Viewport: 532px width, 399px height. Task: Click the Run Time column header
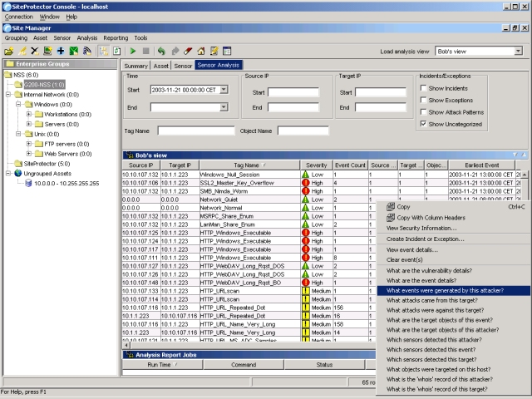coord(163,365)
